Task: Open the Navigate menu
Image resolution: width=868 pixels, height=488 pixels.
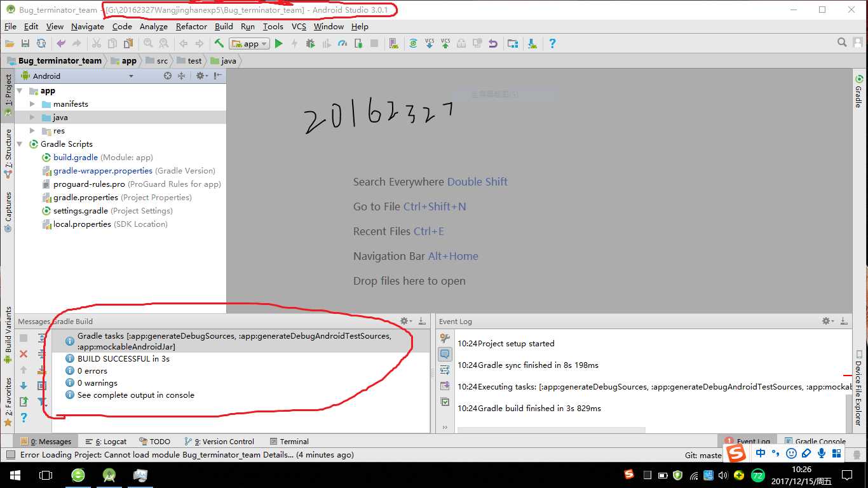Action: [x=88, y=26]
